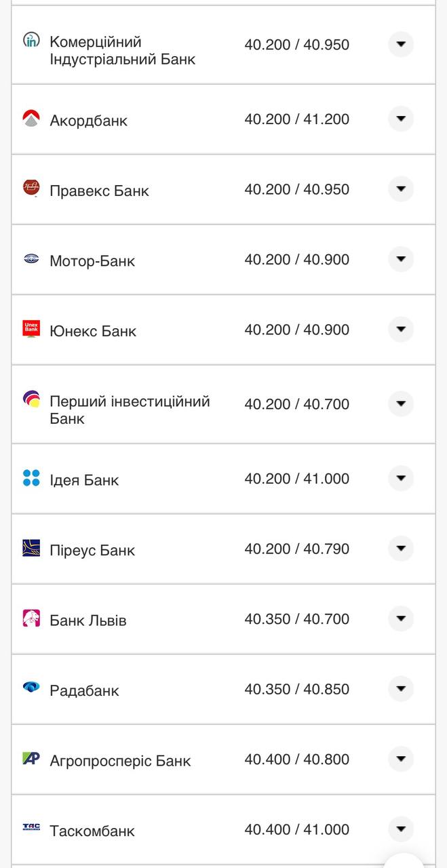Click the Агропросперіс Банк AP logo
Screen dimensions: 447x868
tap(31, 758)
